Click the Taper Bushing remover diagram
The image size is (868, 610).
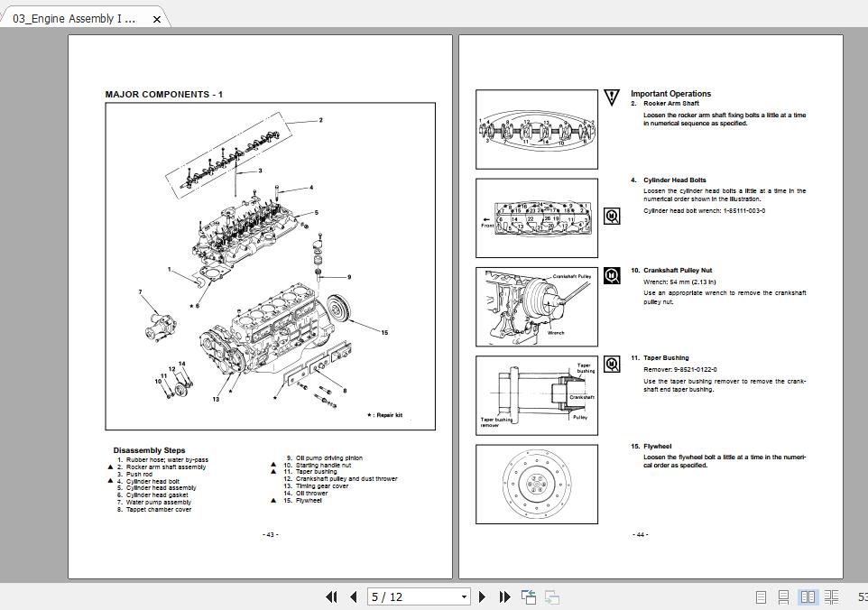coord(537,394)
